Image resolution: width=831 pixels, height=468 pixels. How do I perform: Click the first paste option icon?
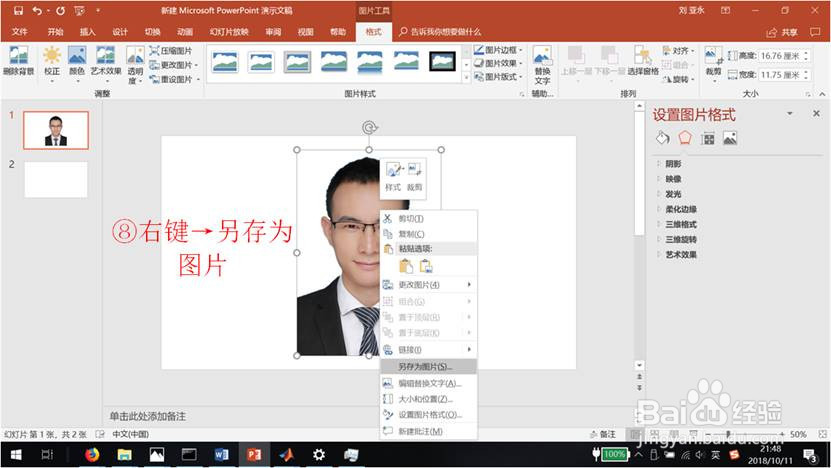406,266
